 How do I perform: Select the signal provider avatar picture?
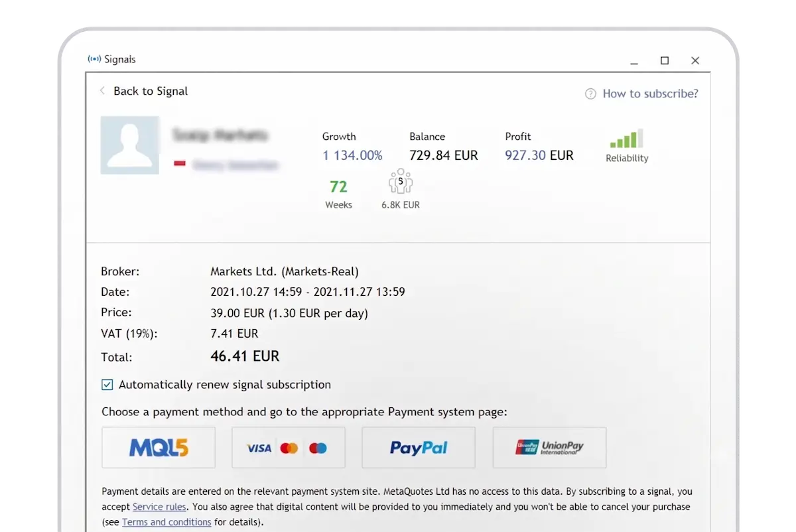click(130, 145)
